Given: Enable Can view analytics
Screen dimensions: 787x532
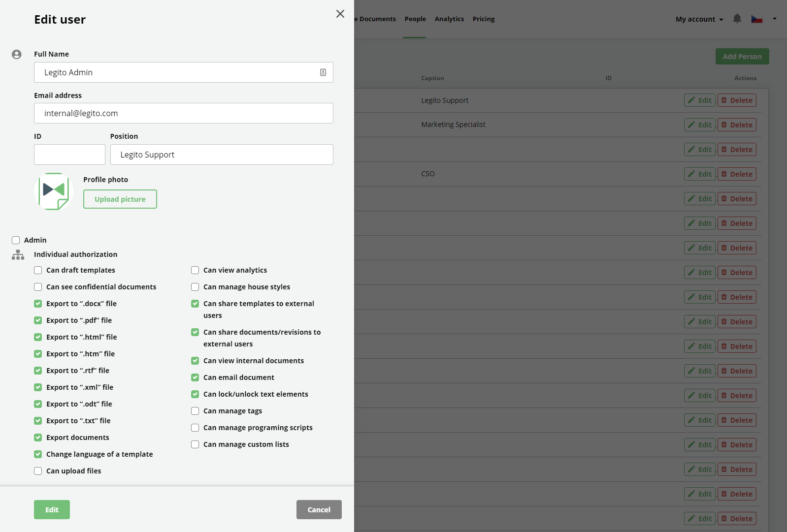Looking at the screenshot, I should [x=195, y=270].
